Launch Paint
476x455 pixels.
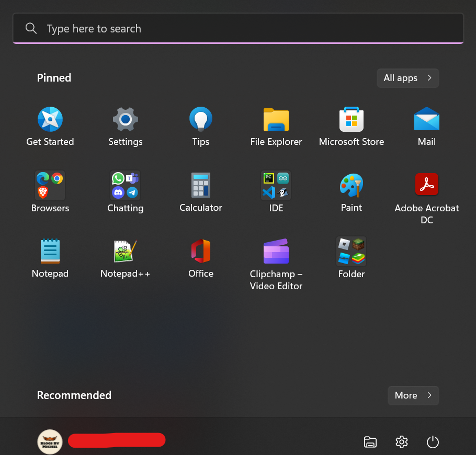(351, 185)
